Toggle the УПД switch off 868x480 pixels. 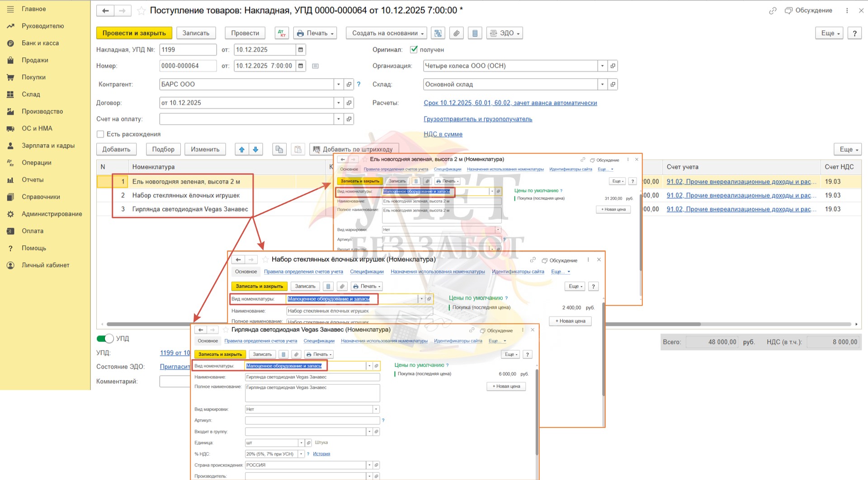105,339
